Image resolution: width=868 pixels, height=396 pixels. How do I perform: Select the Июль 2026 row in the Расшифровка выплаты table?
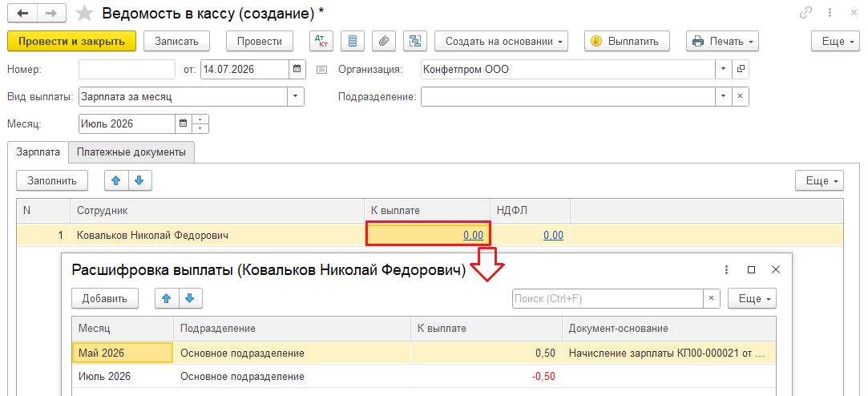423,376
